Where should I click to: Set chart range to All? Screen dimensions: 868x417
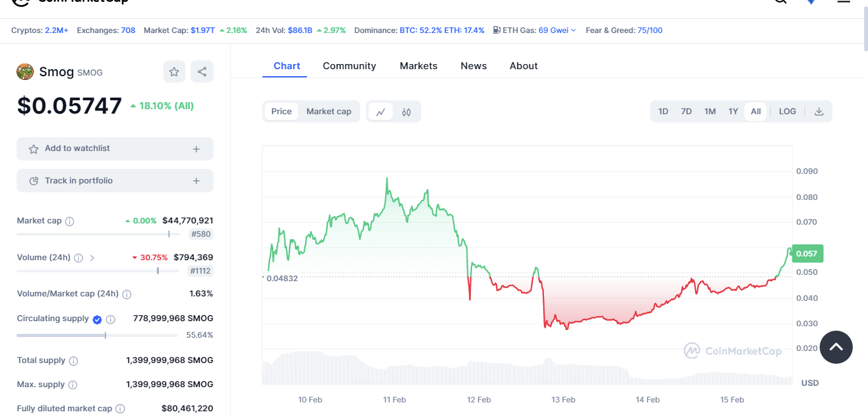point(756,111)
